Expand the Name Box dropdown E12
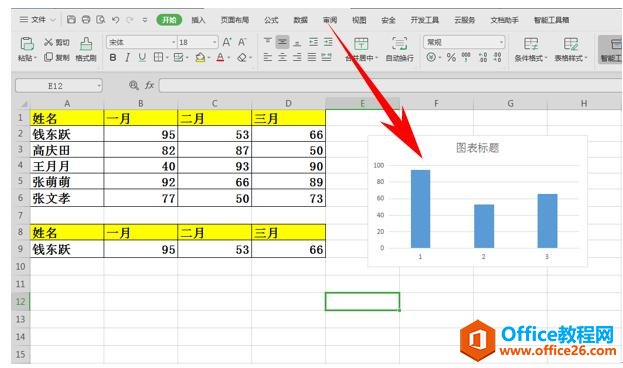The height and width of the screenshot is (368, 623). click(x=98, y=85)
